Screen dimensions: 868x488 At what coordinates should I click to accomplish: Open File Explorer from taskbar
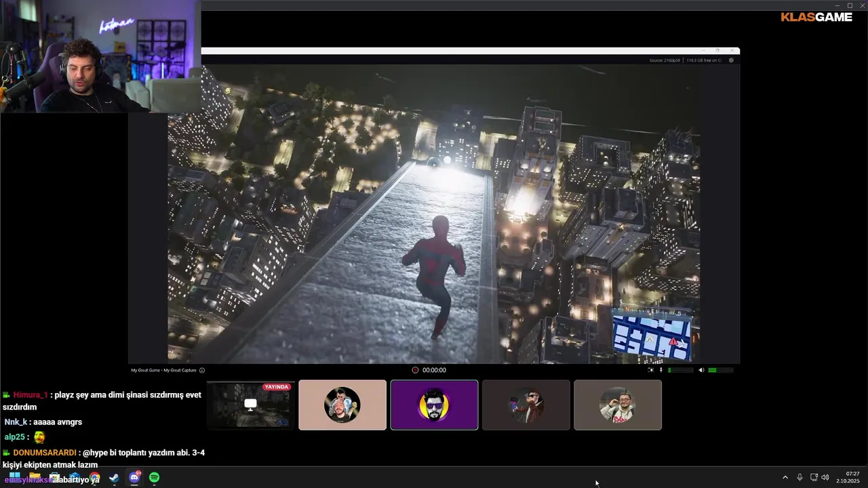tap(35, 478)
